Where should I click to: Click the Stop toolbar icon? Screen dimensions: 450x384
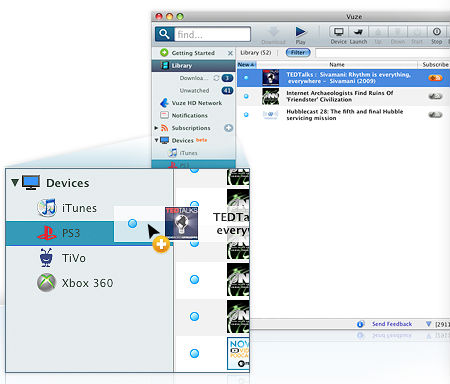click(437, 32)
